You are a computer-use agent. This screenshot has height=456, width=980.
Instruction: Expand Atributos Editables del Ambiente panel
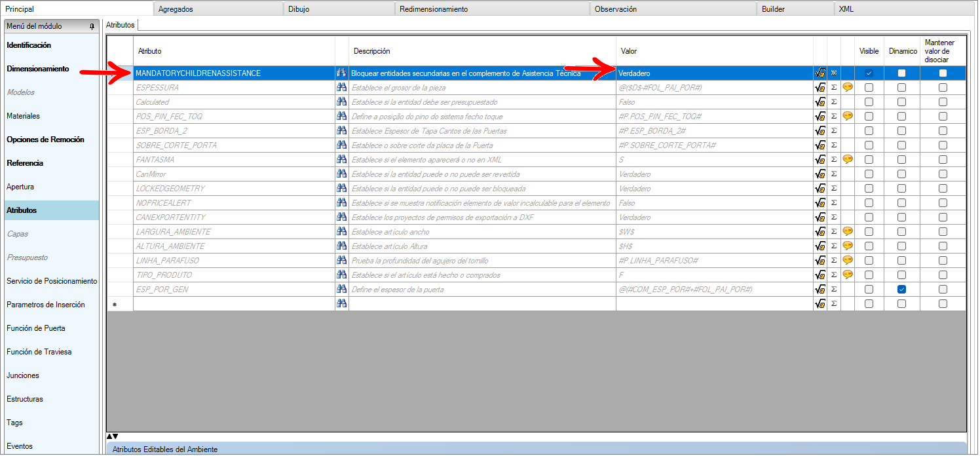[x=536, y=449]
